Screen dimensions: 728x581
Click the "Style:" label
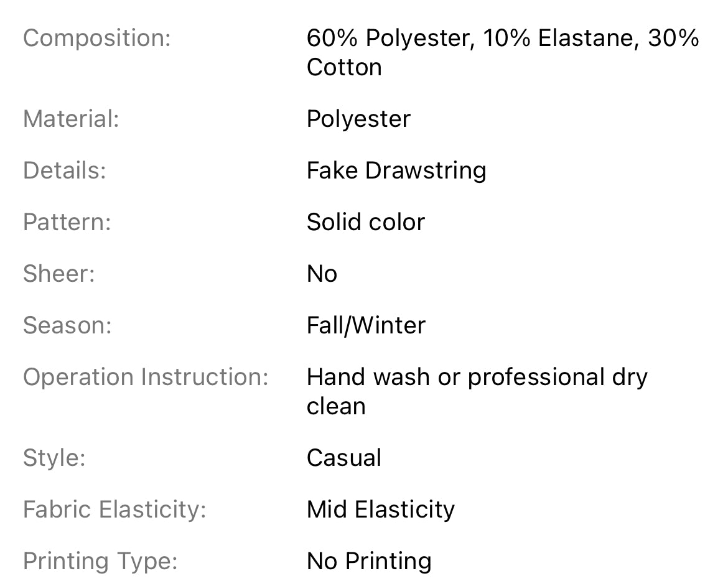click(x=54, y=458)
